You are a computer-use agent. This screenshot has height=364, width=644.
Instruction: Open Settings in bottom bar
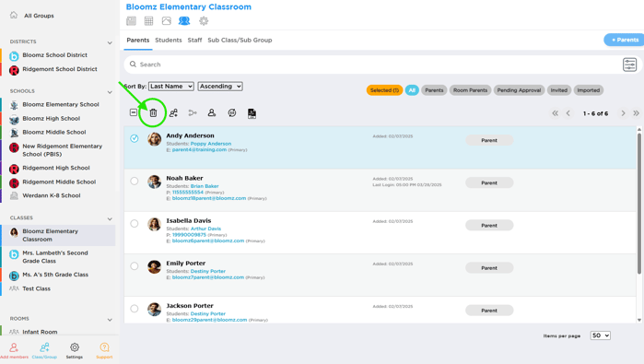[x=75, y=351]
